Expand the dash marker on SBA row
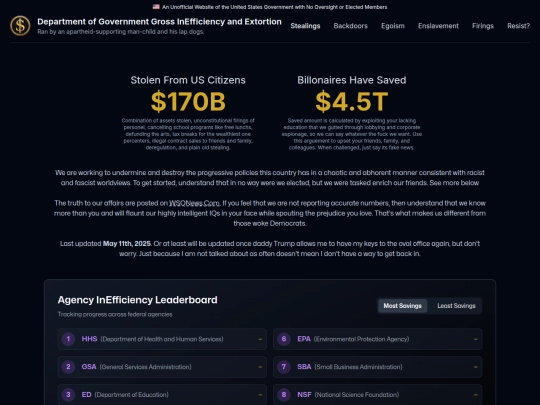 click(x=476, y=367)
